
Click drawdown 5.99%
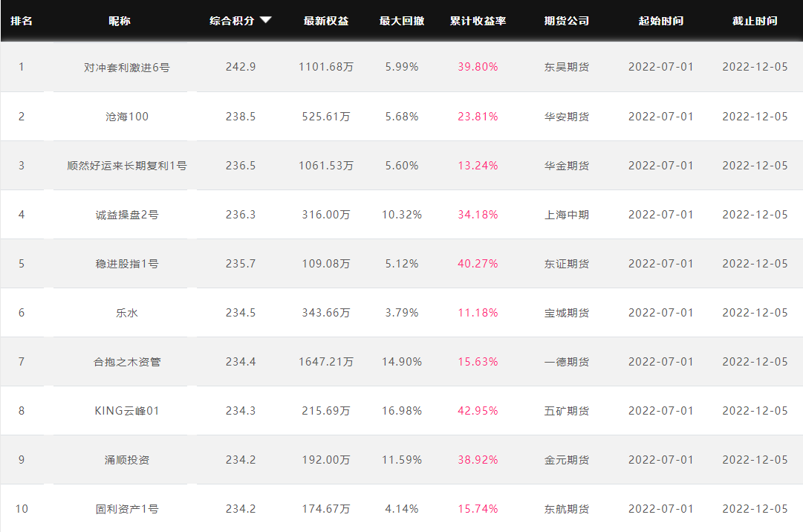point(402,67)
